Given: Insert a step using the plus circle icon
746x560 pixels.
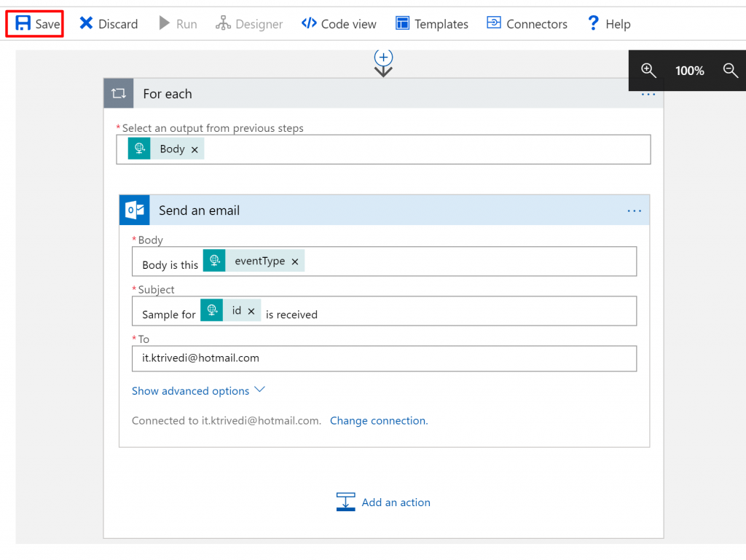Looking at the screenshot, I should pyautogui.click(x=383, y=58).
